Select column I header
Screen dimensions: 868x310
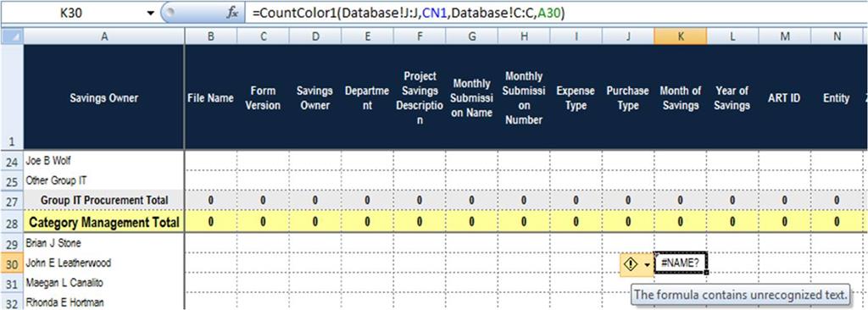pyautogui.click(x=576, y=36)
